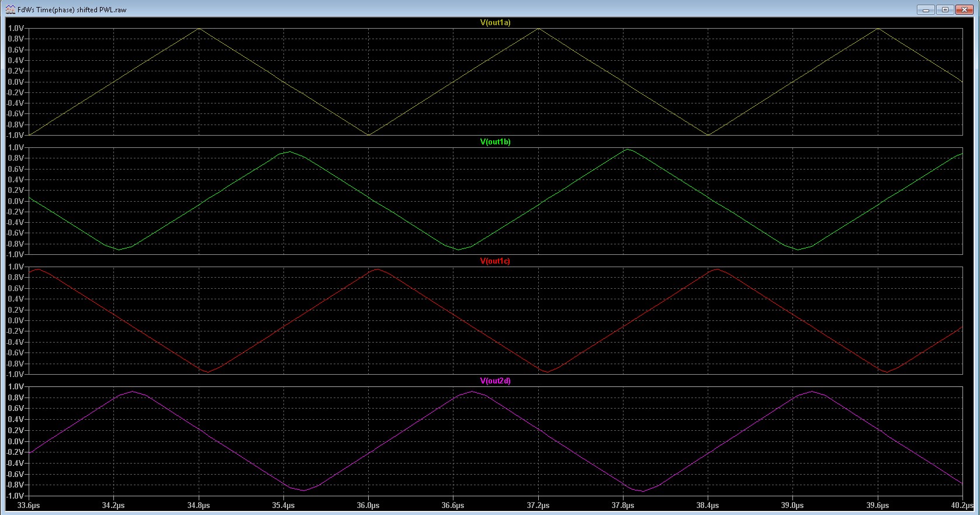
Task: Click the 38.4µs time axis label
Action: [708, 505]
